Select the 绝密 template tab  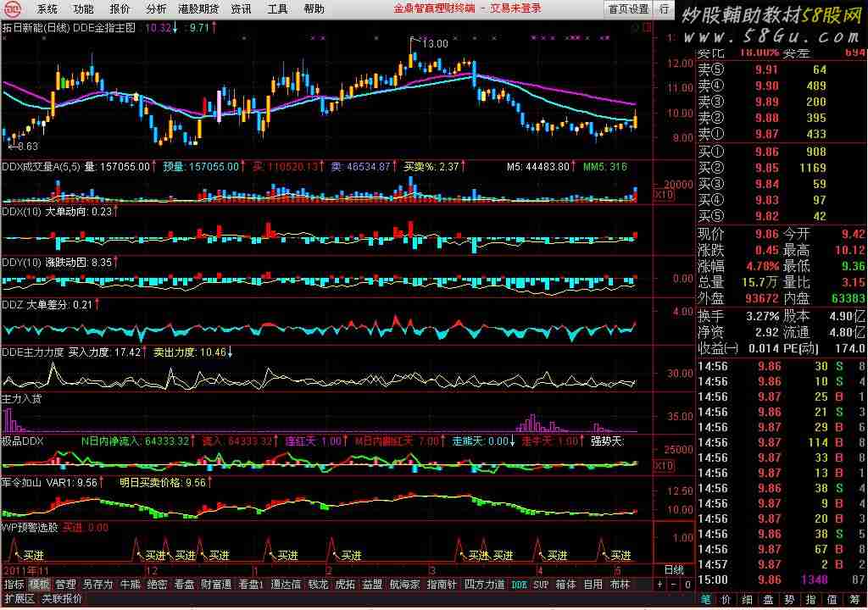click(157, 585)
